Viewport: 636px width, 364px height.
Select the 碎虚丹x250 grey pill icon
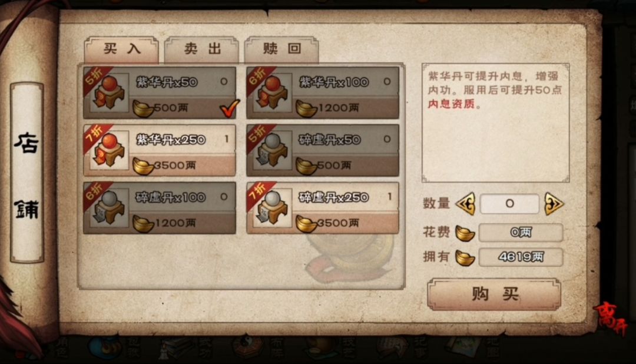click(x=273, y=208)
